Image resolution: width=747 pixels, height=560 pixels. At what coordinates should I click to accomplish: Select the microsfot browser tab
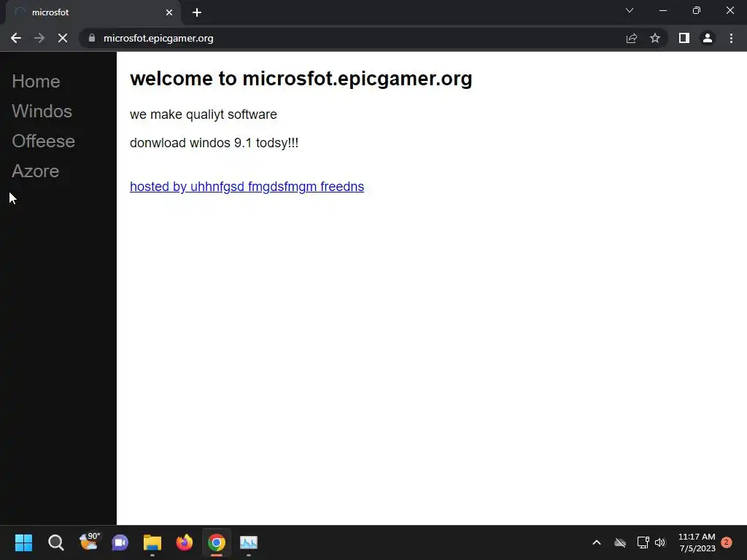pos(93,12)
